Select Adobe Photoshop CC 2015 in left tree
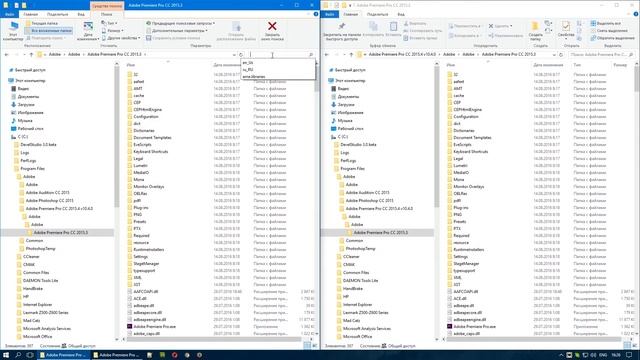Image resolution: width=640 pixels, height=360 pixels. [x=49, y=200]
